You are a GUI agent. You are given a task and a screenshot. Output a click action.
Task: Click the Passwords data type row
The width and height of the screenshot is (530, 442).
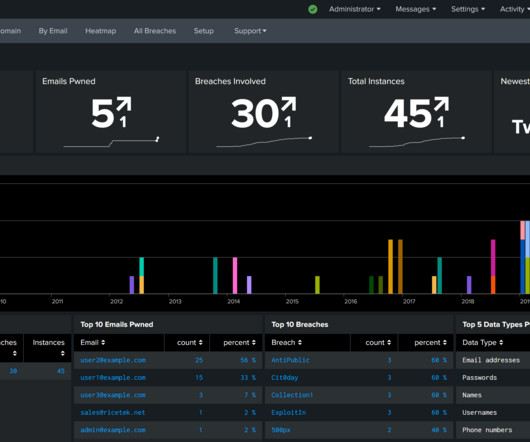coord(480,378)
